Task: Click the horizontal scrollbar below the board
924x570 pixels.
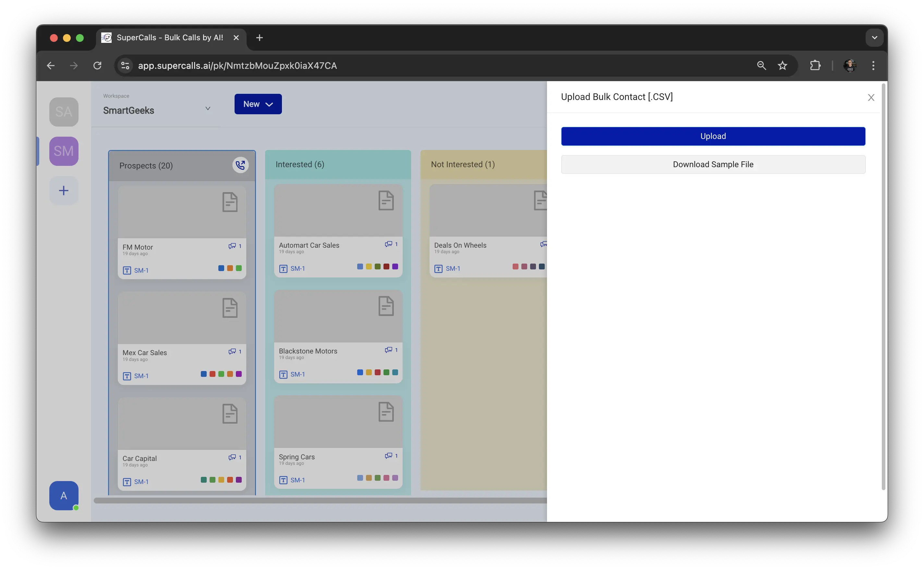Action: [x=320, y=501]
